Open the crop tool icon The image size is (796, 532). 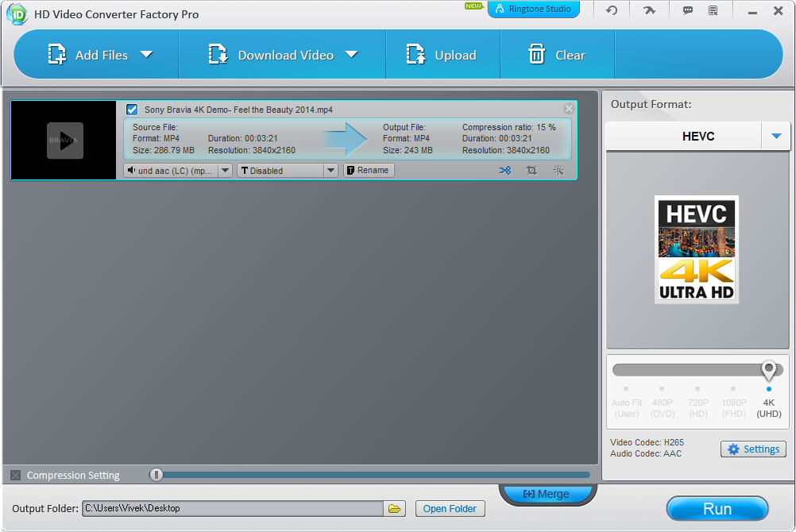pos(531,170)
